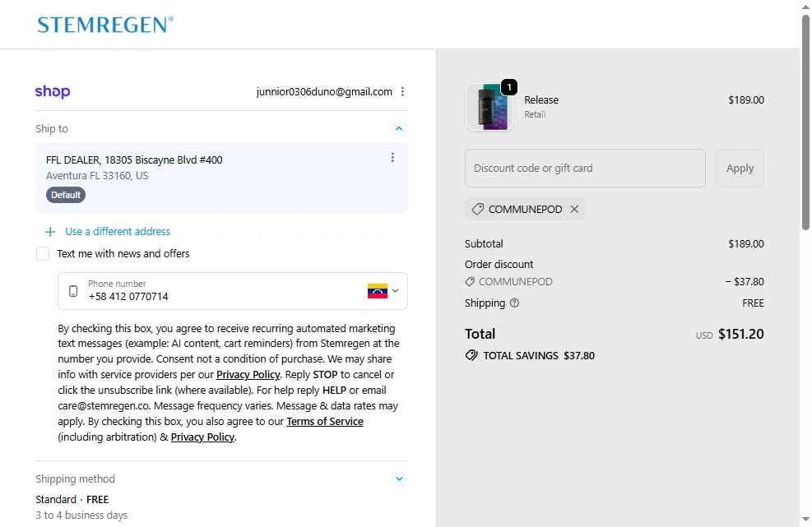Screen dimensions: 812x527
Task: Click the − $37.80 discount amount
Action: (x=745, y=282)
